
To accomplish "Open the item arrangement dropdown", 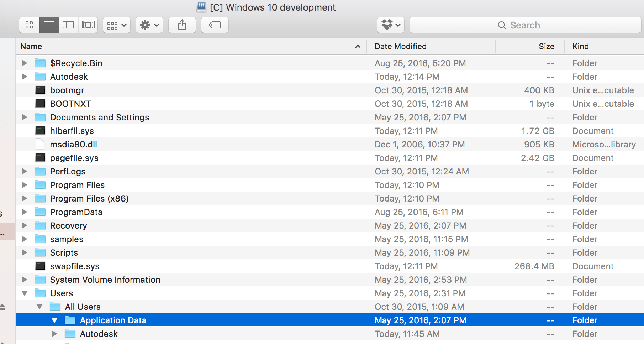I will coord(117,25).
